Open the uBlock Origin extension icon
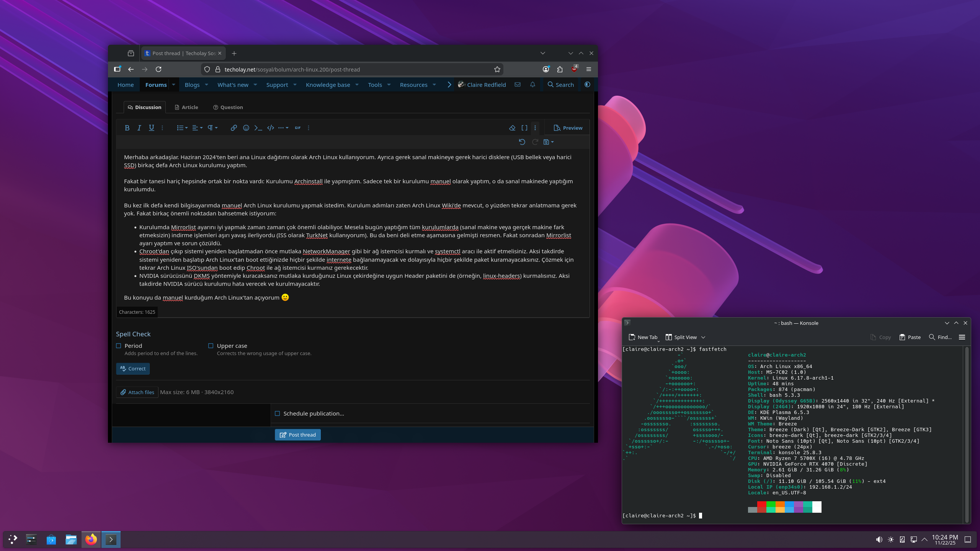The height and width of the screenshot is (551, 980). tap(574, 69)
